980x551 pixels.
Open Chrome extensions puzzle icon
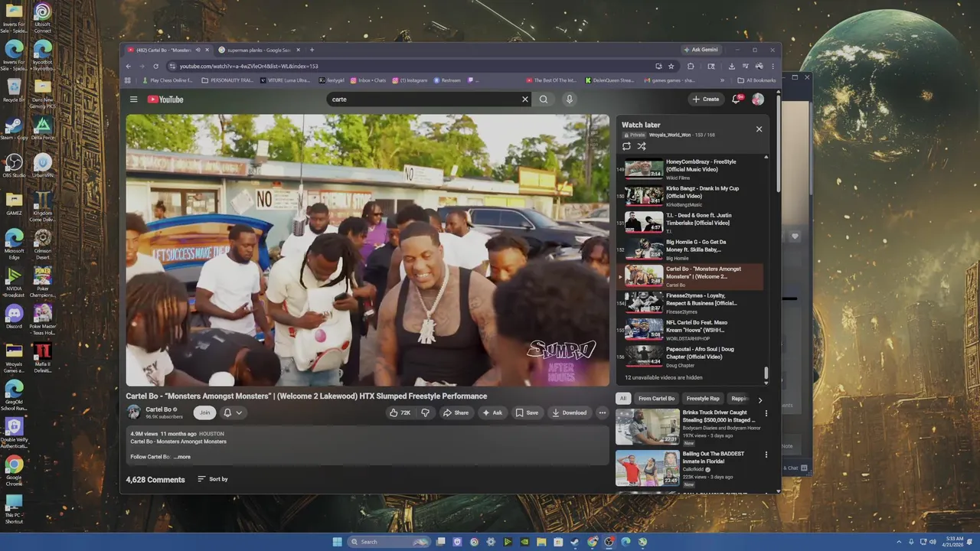[x=691, y=67]
